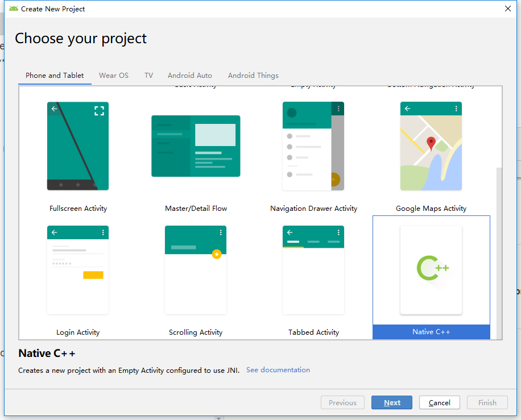Viewport: 521px width, 420px height.
Task: Click the Android icon in the title bar
Action: (14, 9)
